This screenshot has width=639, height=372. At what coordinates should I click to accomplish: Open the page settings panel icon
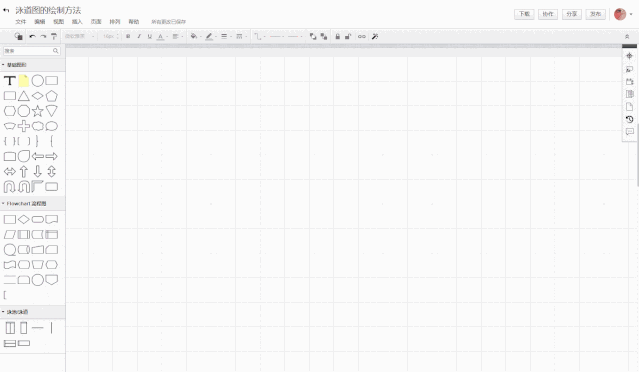click(629, 106)
